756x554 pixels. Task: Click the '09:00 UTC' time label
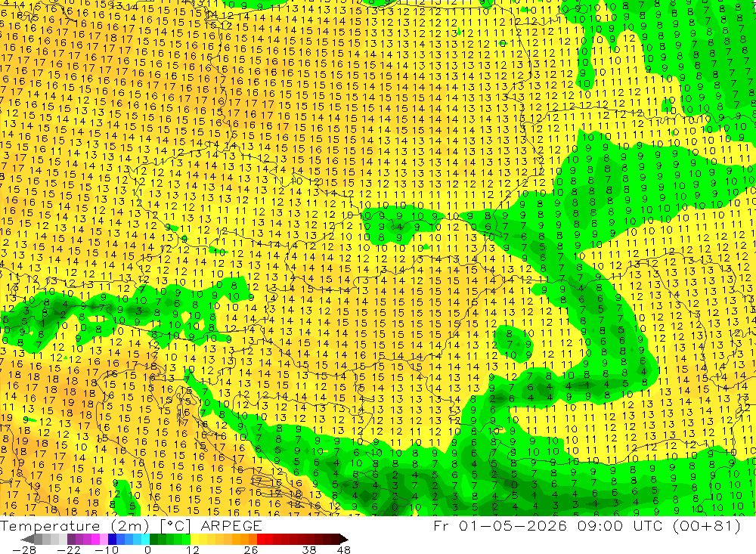pyautogui.click(x=620, y=525)
